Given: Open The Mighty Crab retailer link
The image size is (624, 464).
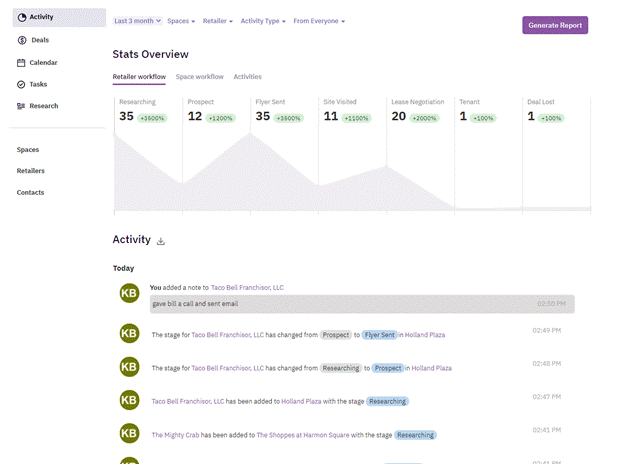Looking at the screenshot, I should pos(175,435).
